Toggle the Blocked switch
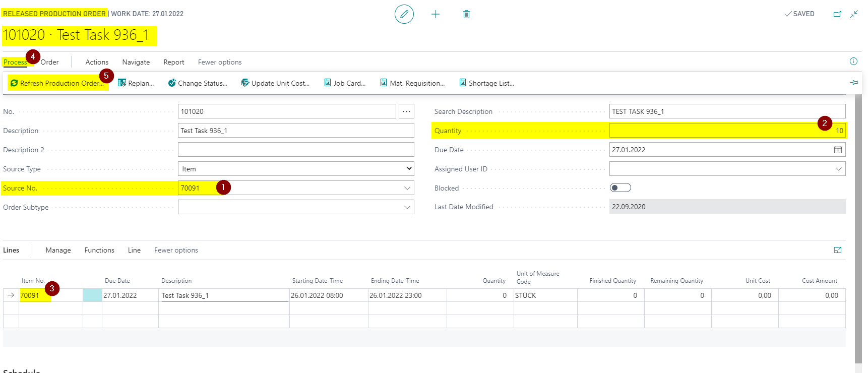 (620, 188)
